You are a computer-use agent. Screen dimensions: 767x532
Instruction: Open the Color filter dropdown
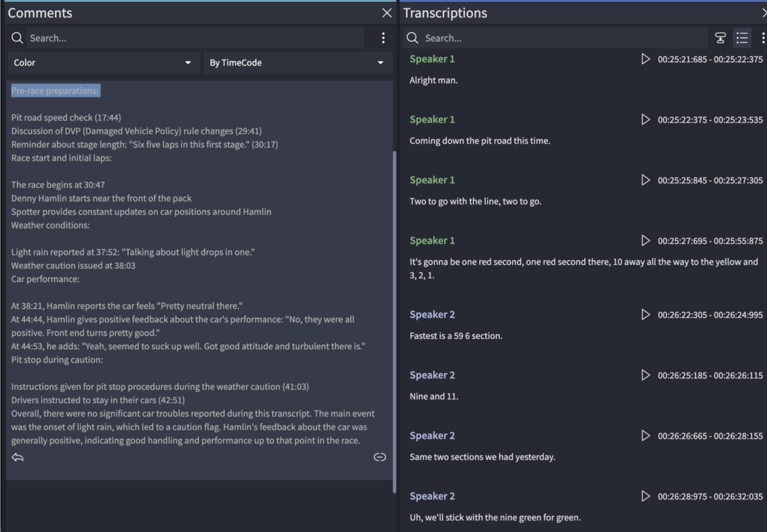(103, 63)
